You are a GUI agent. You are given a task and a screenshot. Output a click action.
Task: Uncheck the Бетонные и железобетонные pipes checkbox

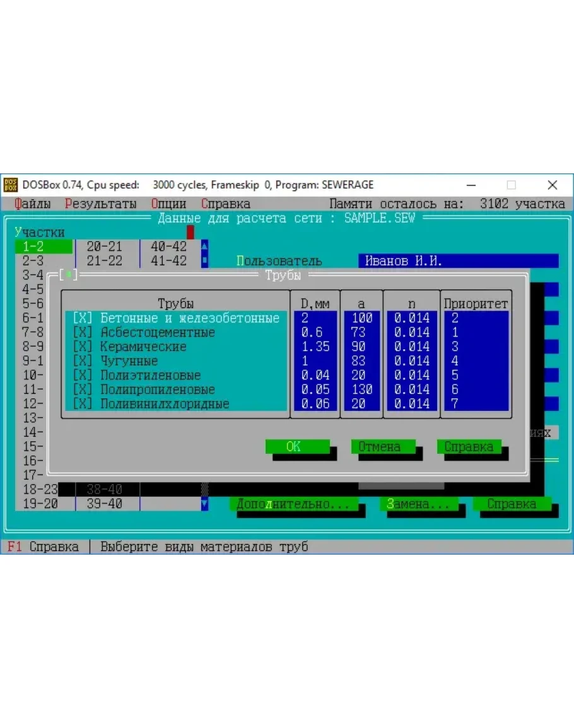tap(83, 318)
